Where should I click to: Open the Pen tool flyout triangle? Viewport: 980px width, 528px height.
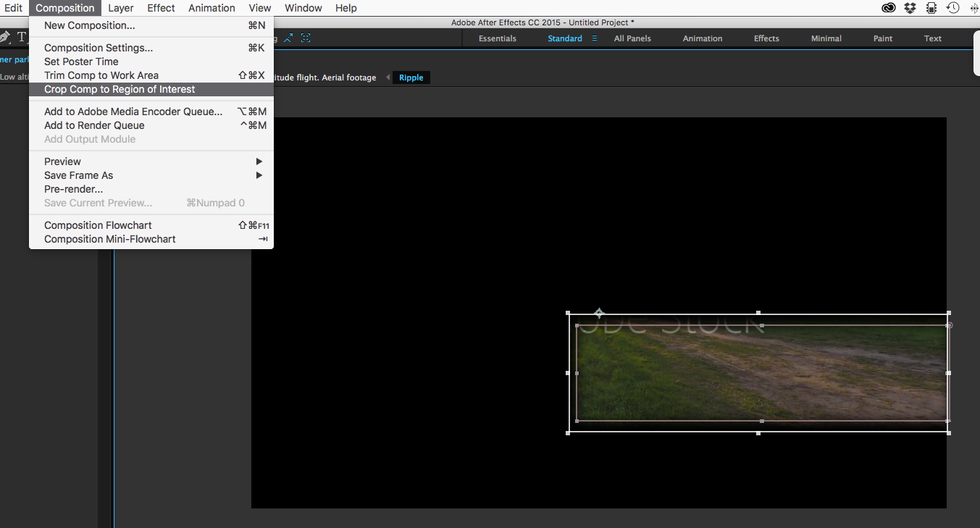(10, 43)
